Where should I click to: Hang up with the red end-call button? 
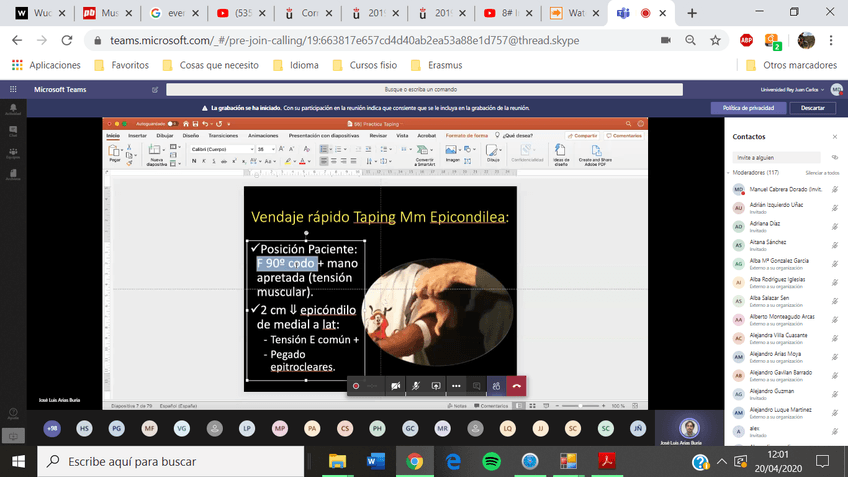[x=516, y=386]
